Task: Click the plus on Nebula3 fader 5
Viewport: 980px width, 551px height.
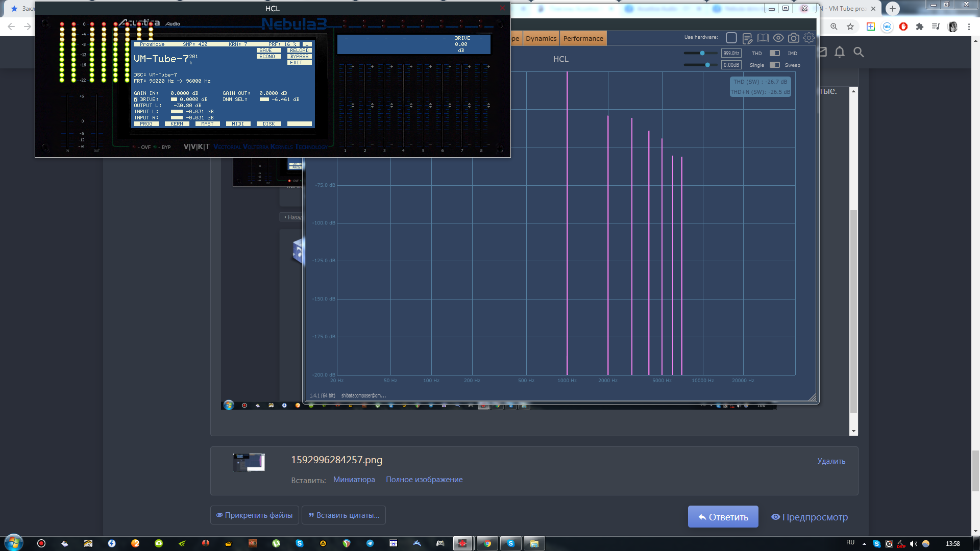Action: [x=430, y=66]
